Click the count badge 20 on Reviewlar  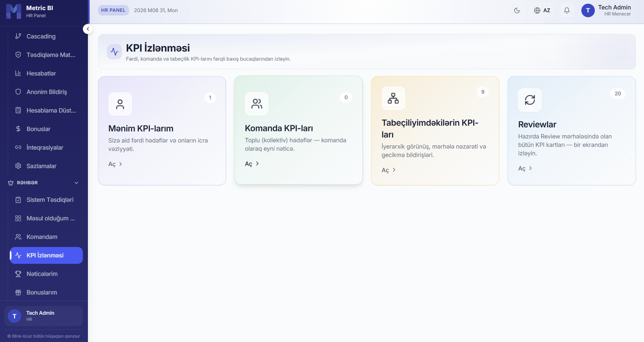(x=618, y=94)
